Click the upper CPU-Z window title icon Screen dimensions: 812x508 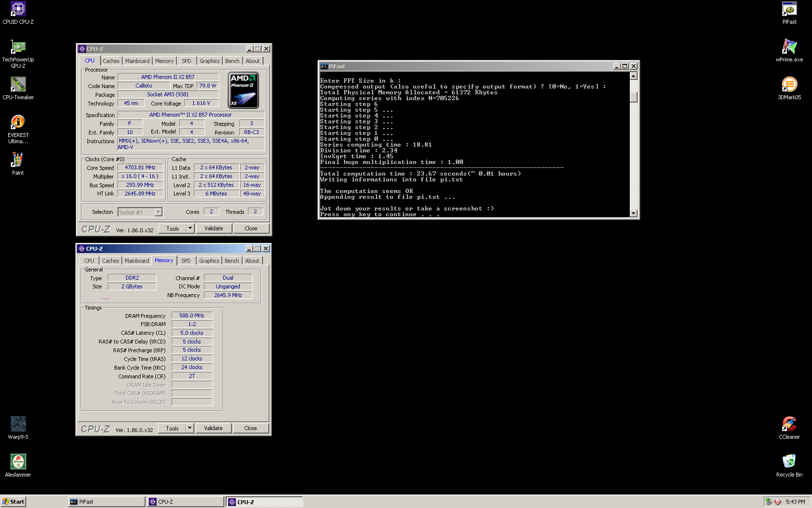point(82,49)
